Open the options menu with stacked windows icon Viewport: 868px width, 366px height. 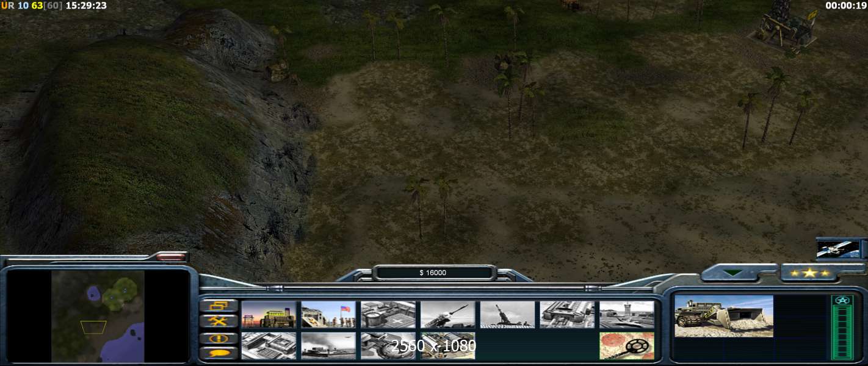[219, 306]
